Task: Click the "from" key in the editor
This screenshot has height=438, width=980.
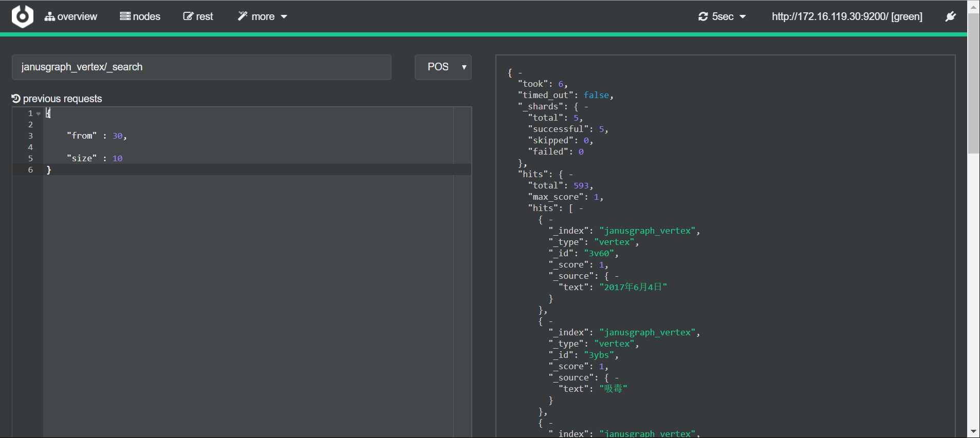Action: (x=82, y=136)
